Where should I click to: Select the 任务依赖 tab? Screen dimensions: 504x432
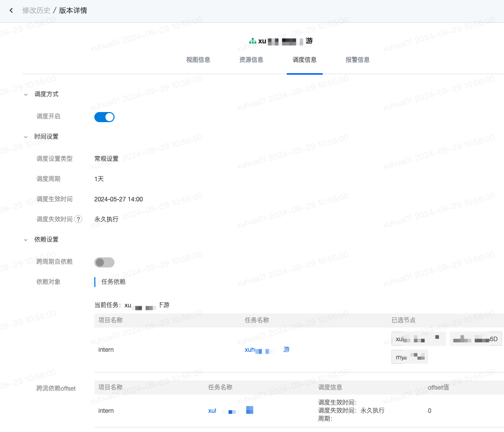coord(113,282)
